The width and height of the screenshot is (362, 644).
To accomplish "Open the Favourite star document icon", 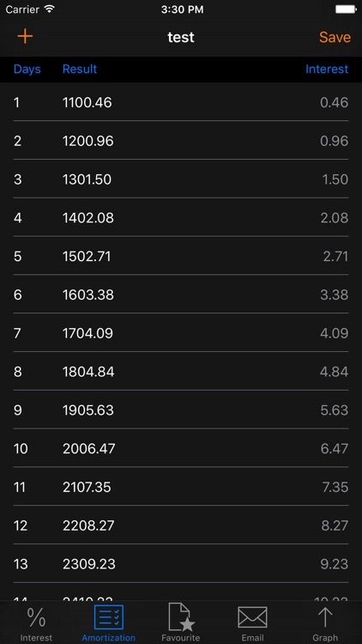I will coord(181,617).
